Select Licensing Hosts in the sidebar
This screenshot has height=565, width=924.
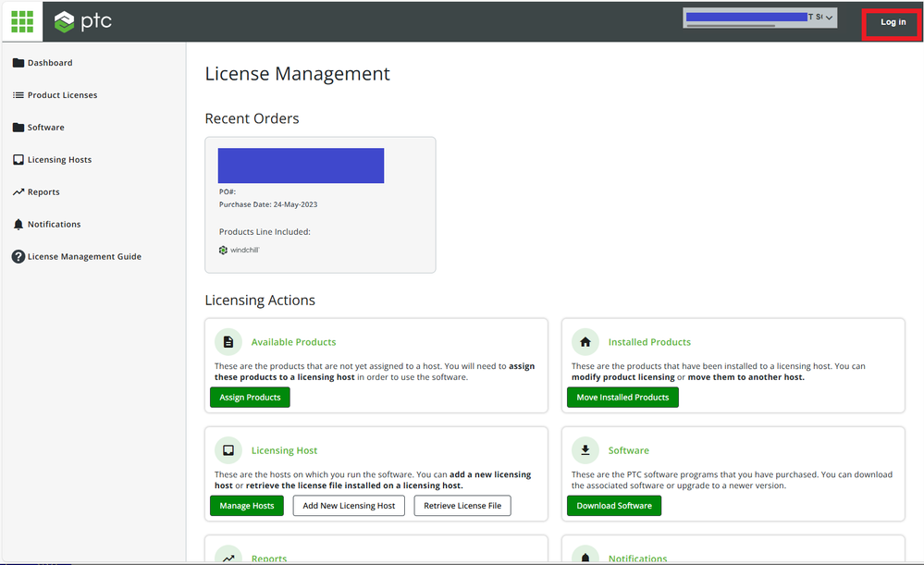pyautogui.click(x=59, y=160)
